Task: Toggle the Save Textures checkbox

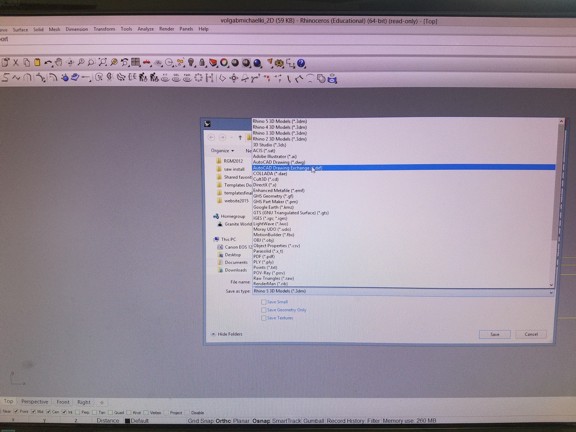Action: pyautogui.click(x=263, y=318)
